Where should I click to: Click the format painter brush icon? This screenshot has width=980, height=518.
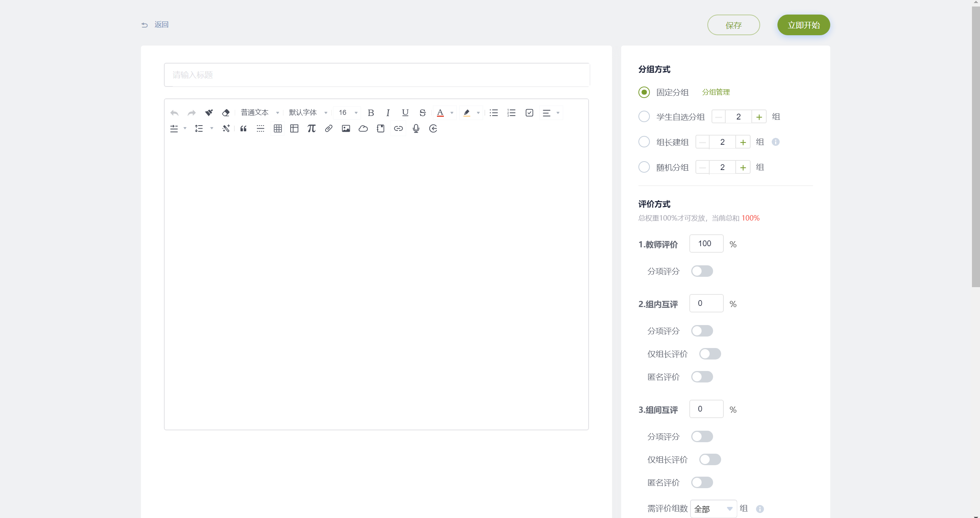[x=209, y=113]
